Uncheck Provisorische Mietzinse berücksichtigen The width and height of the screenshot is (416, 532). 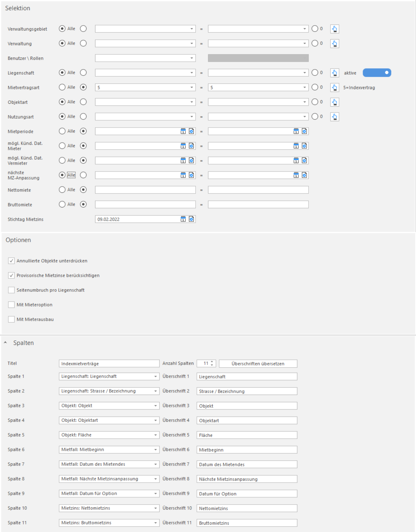point(11,276)
